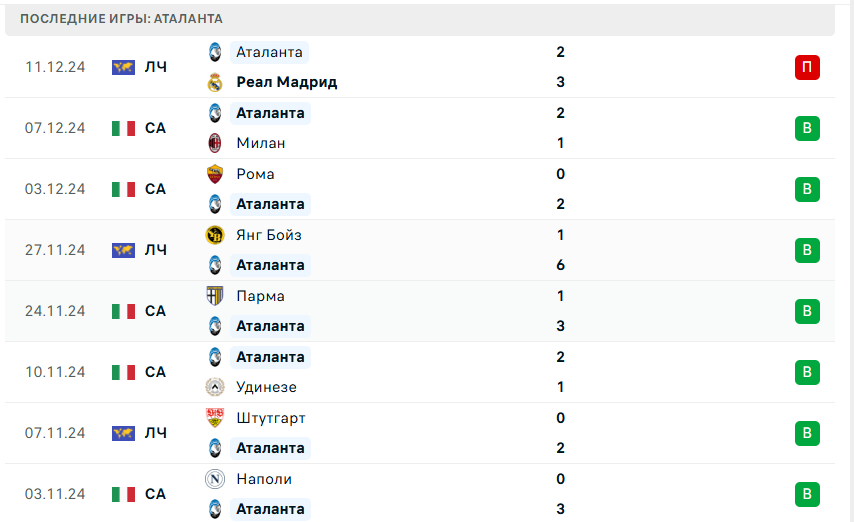Click the Young Boys club crest
854x522 pixels.
pos(214,235)
